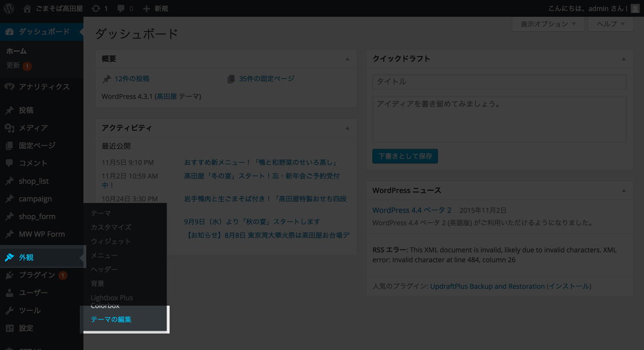Select テーマ in the 外観 submenu

pos(101,213)
